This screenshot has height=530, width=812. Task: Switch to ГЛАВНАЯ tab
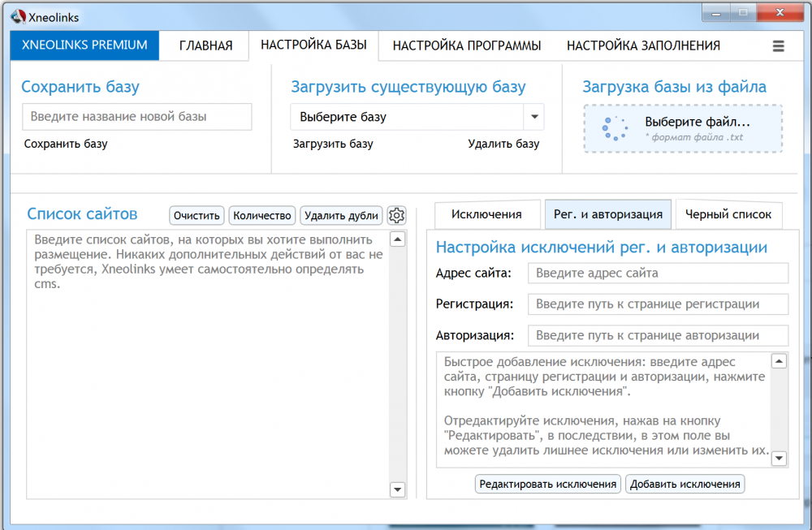pyautogui.click(x=205, y=45)
